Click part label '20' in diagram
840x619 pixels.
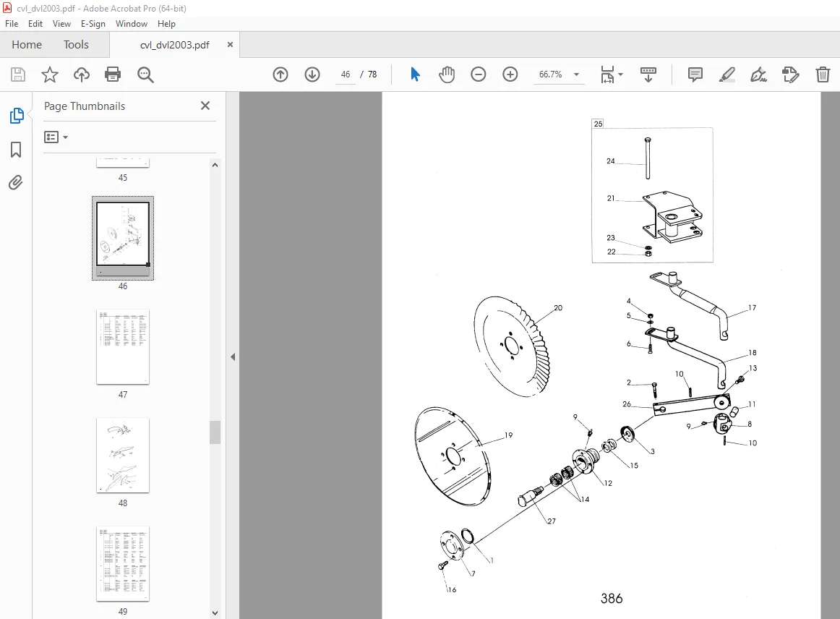558,307
